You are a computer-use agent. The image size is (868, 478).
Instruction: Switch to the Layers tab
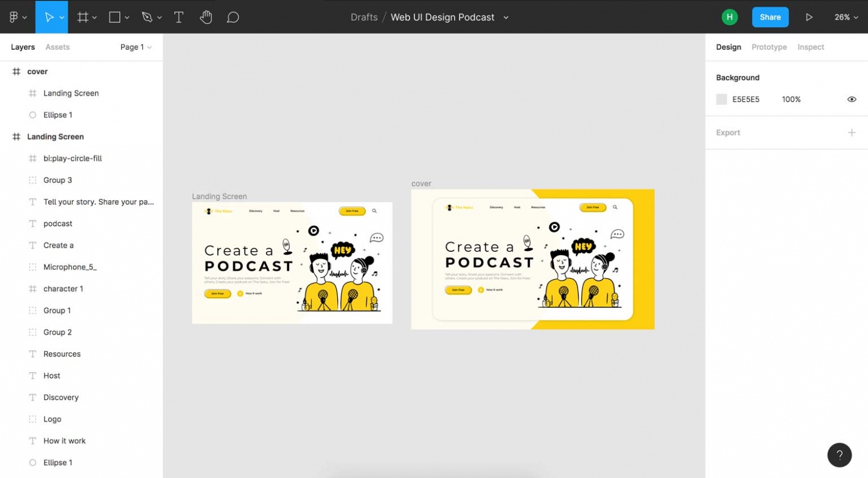point(23,47)
